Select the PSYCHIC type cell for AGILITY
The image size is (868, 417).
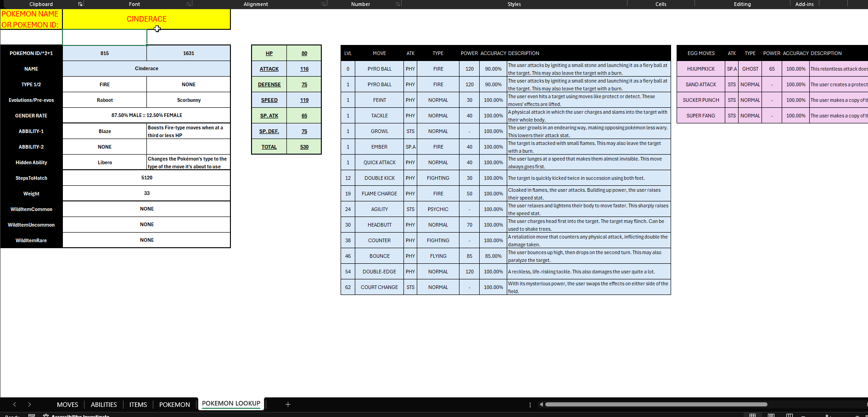pyautogui.click(x=438, y=209)
